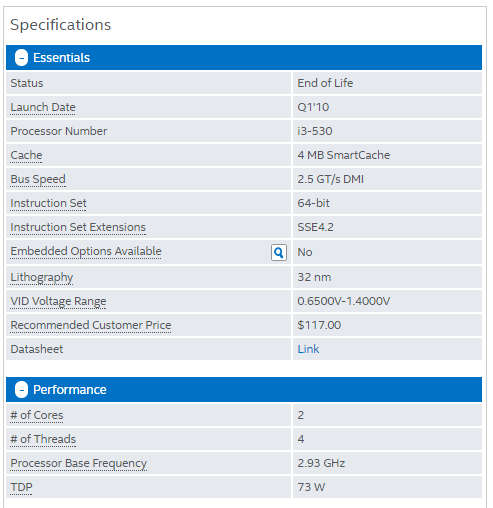
Task: Click Embedded Options Available label
Action: click(x=86, y=251)
